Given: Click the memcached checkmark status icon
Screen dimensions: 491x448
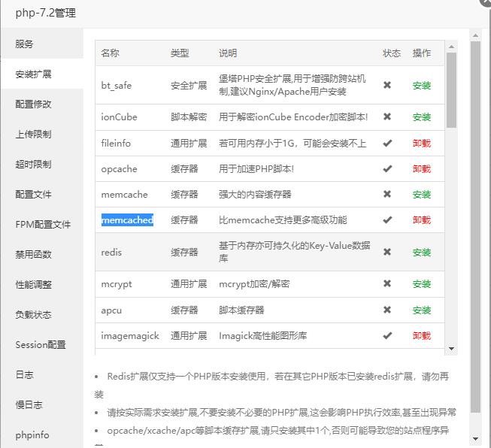Looking at the screenshot, I should point(387,219).
